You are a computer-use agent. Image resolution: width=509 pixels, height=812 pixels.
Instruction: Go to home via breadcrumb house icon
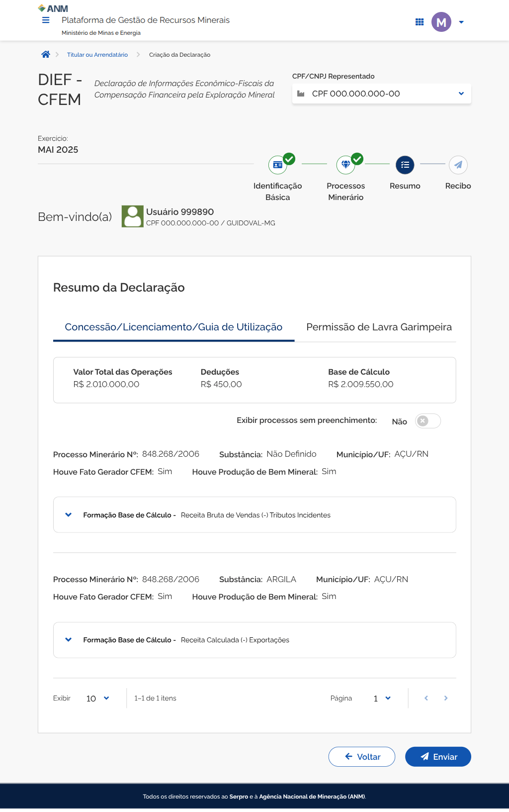(x=46, y=55)
